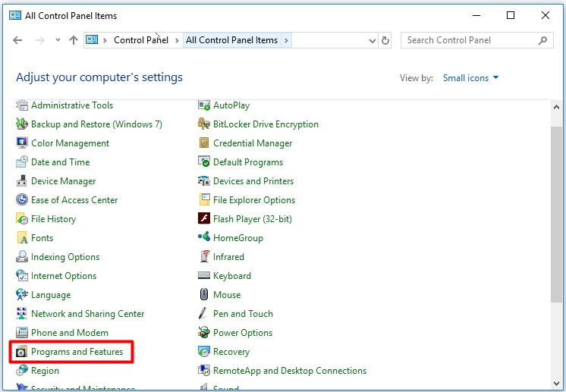This screenshot has width=566, height=392.
Task: Open the Mouse settings link
Action: [227, 295]
